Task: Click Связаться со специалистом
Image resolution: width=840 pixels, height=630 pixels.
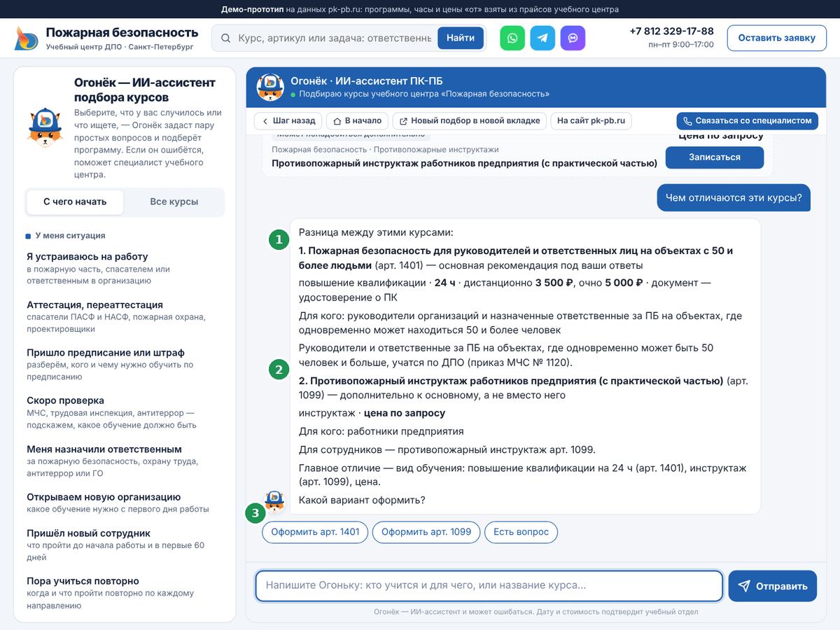Action: (747, 121)
